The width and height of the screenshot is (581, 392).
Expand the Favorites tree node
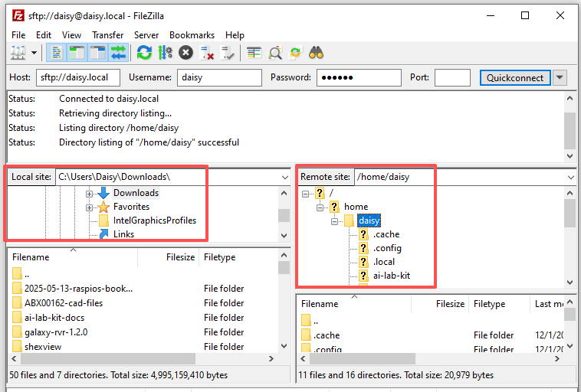point(89,207)
